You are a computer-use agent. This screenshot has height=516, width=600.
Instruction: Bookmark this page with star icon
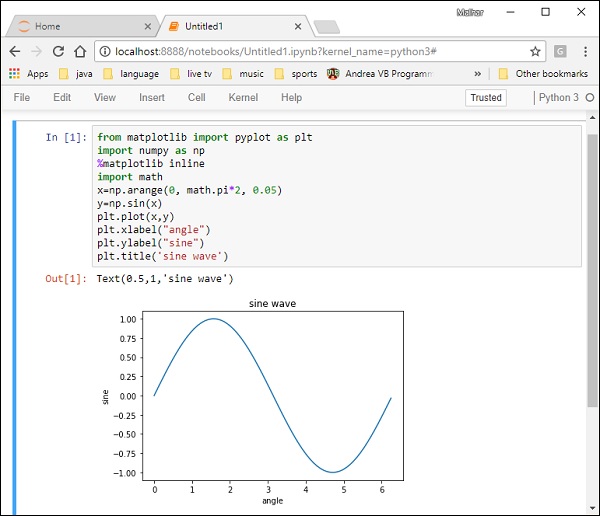tap(535, 51)
